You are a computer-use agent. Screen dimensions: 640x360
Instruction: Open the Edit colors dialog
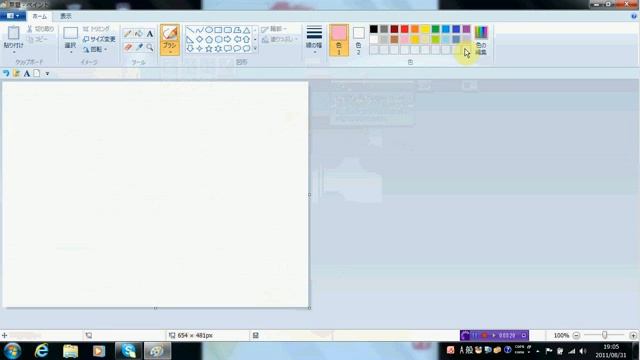(x=481, y=40)
